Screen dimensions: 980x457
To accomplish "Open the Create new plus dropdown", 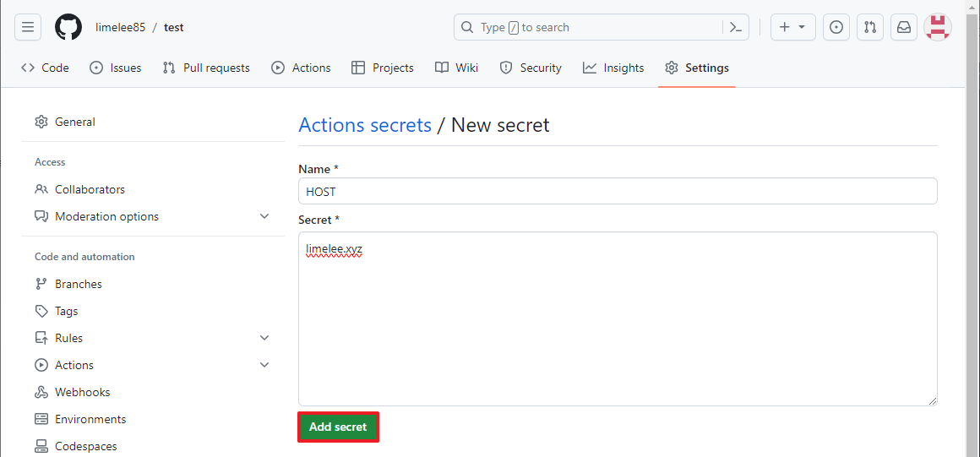I will click(x=793, y=28).
